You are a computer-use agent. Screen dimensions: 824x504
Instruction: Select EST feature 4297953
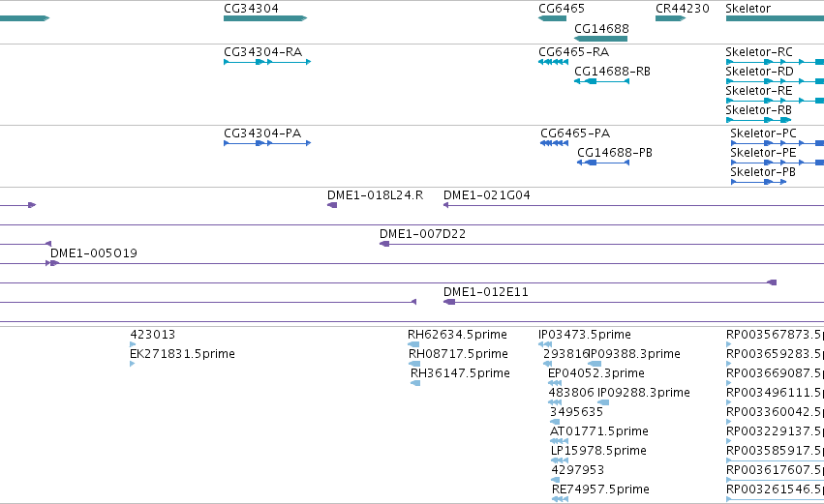577,471
